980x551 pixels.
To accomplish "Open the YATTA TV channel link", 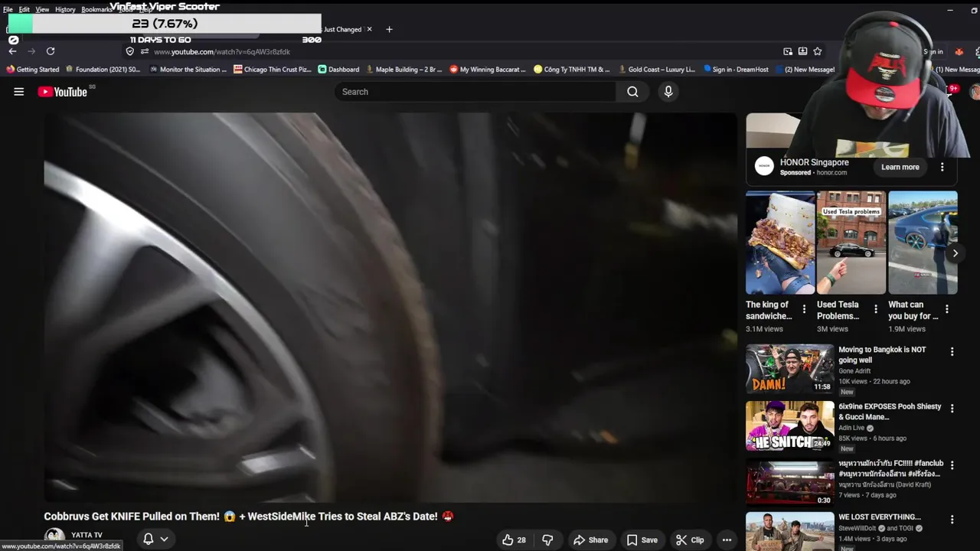I will [87, 535].
